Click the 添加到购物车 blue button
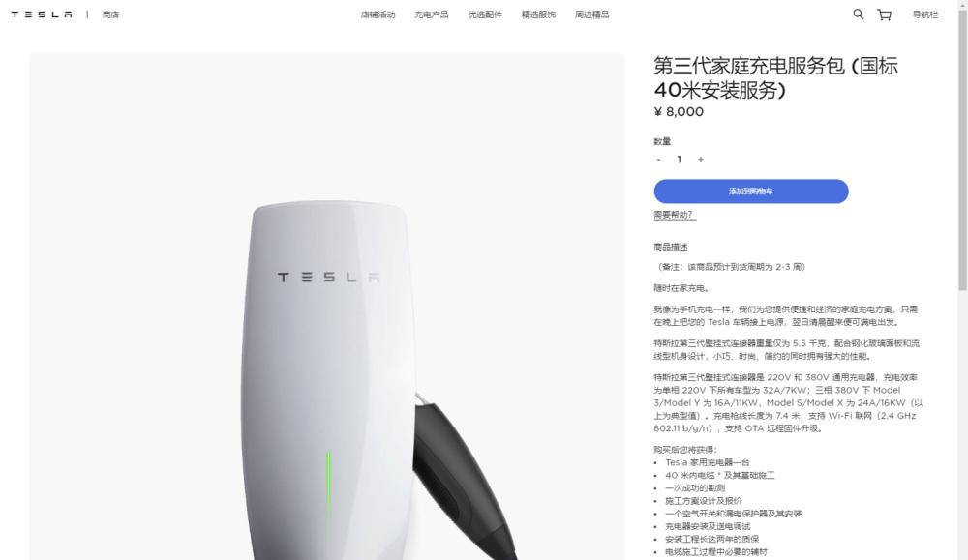The image size is (968, 560). (x=751, y=192)
